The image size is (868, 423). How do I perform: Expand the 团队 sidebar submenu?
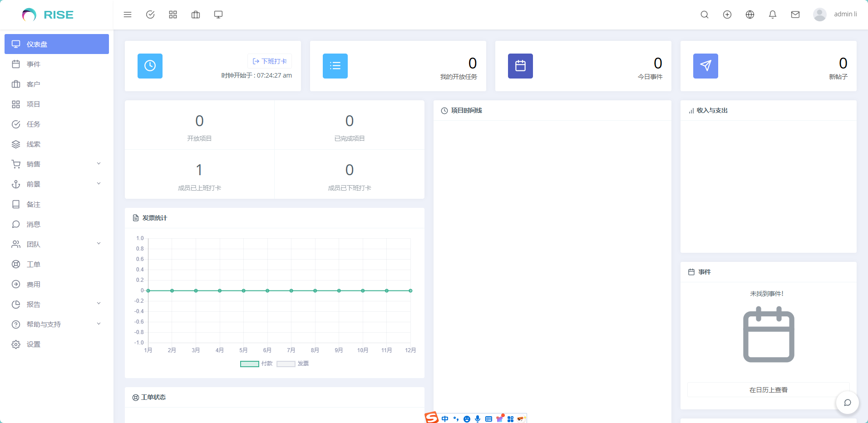(x=56, y=244)
